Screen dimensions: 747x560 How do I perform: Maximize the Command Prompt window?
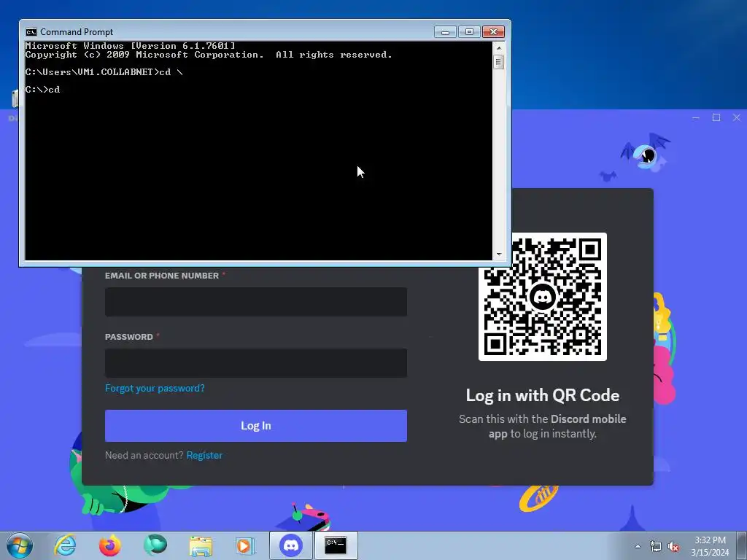469,32
